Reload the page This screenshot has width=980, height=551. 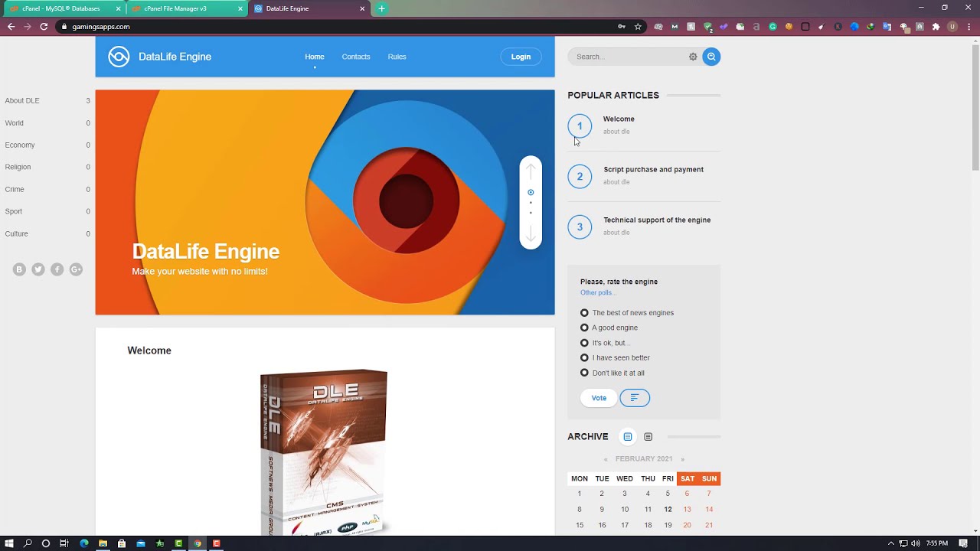pyautogui.click(x=44, y=27)
